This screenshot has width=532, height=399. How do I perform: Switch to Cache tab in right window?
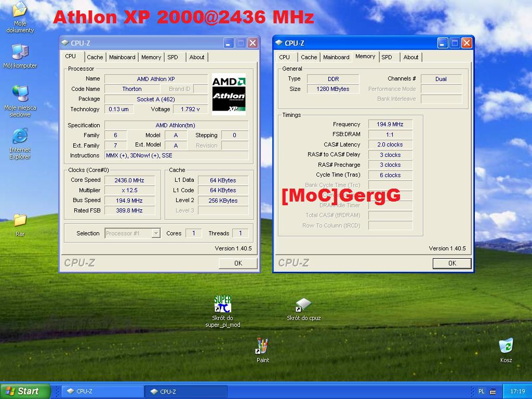coord(309,57)
